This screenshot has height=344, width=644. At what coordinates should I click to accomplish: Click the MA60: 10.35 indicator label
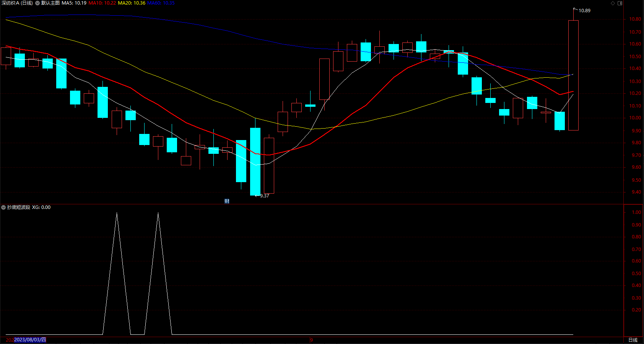coord(161,3)
